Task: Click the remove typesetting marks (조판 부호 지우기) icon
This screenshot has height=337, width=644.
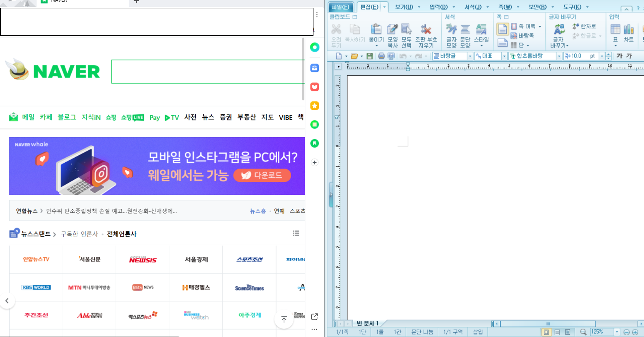Action: click(x=426, y=29)
